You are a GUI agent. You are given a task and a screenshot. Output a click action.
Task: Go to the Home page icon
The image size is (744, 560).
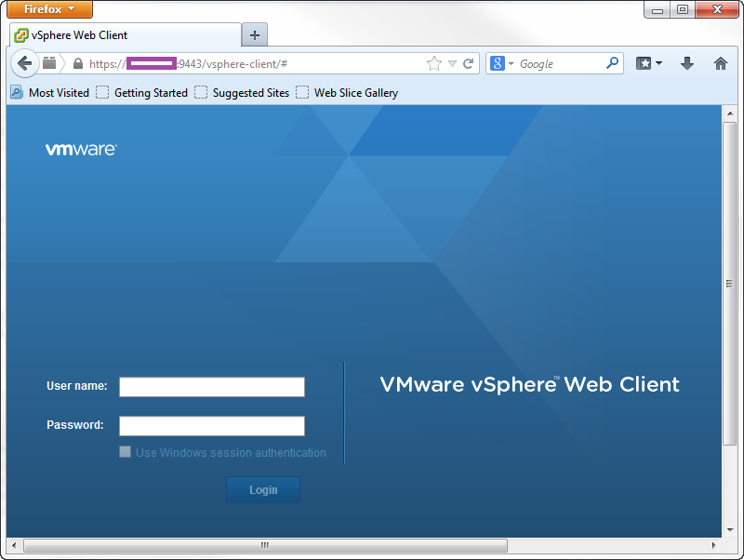[720, 63]
